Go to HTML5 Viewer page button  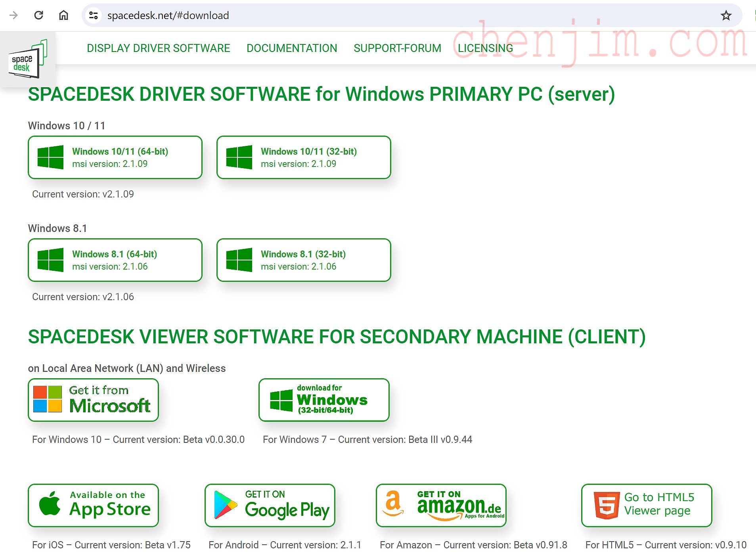point(647,505)
